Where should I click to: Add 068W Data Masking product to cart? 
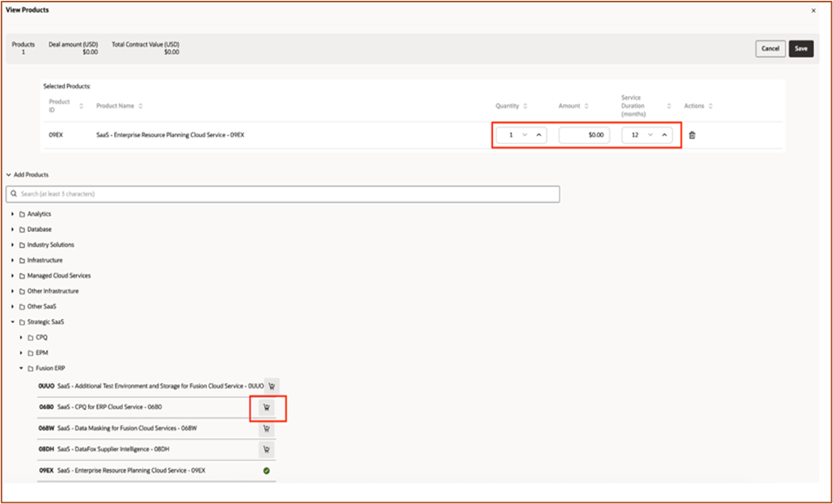coord(266,429)
